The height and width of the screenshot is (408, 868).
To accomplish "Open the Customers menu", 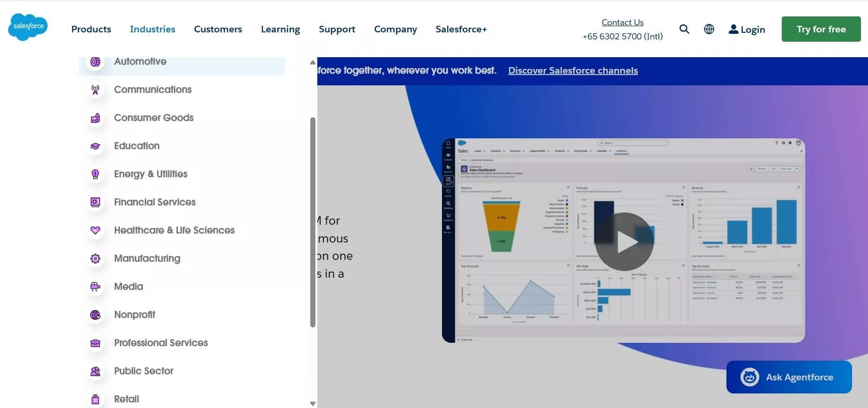I will click(x=218, y=29).
